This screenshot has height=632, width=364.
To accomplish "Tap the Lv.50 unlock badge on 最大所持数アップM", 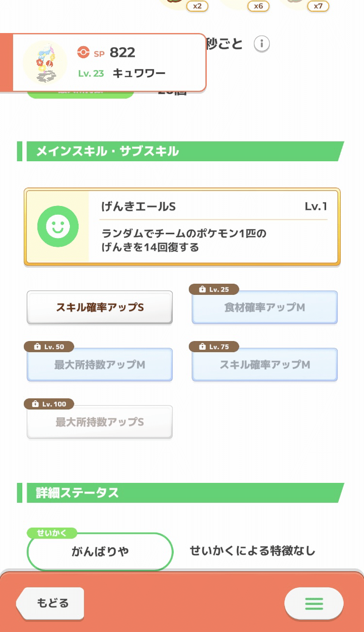I will [49, 346].
